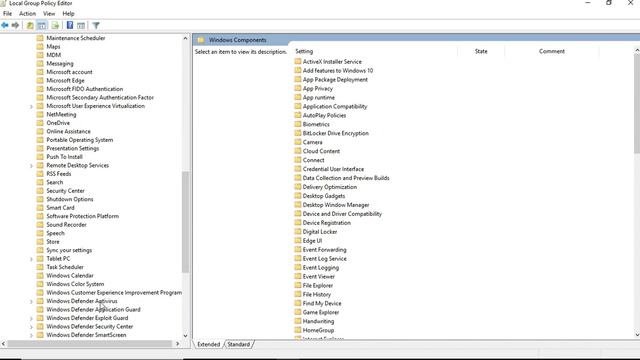Go up one level using toolbar icon
640x360 pixels.
(30, 25)
